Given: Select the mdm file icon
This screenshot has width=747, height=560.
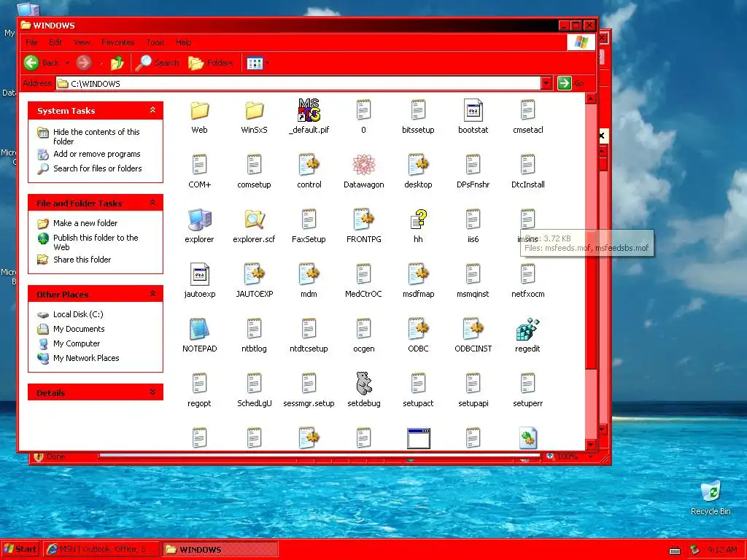Looking at the screenshot, I should point(309,274).
